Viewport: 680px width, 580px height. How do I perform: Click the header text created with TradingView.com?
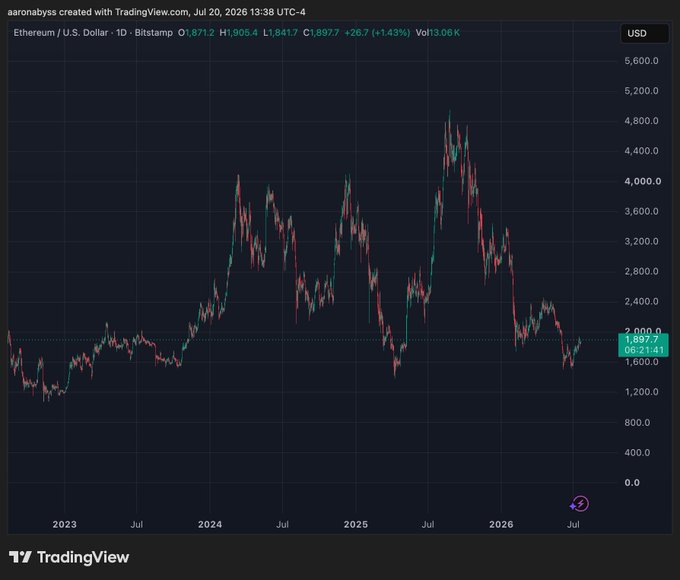pos(124,12)
